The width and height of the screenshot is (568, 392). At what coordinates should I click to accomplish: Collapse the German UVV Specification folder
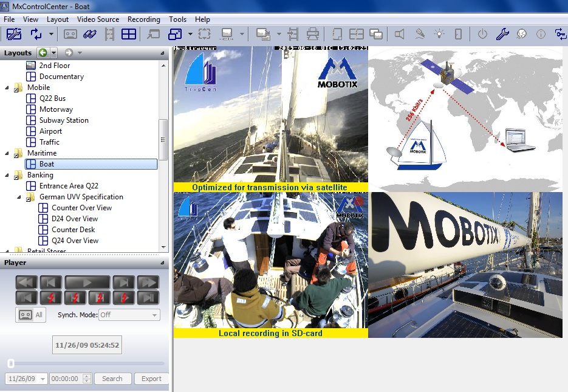pos(19,197)
